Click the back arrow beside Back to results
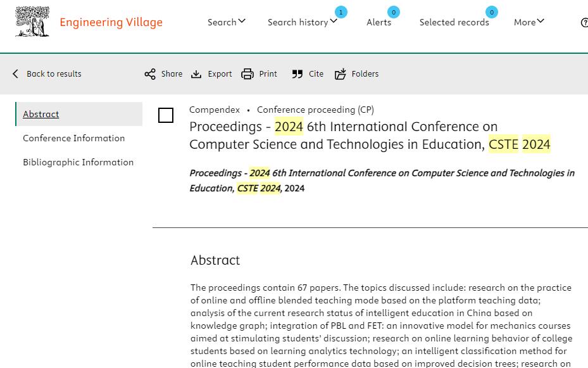This screenshot has height=368, width=588. (x=15, y=74)
